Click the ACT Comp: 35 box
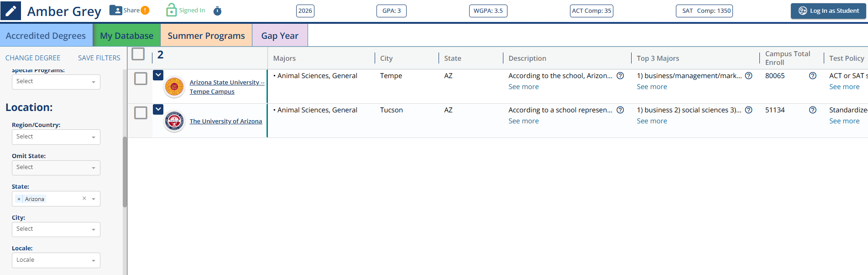This screenshot has width=868, height=275. coord(591,11)
